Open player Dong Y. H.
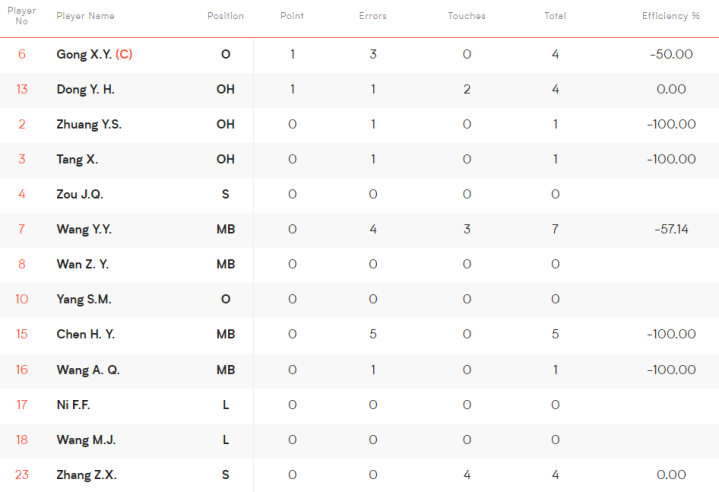The image size is (719, 492). click(x=85, y=89)
